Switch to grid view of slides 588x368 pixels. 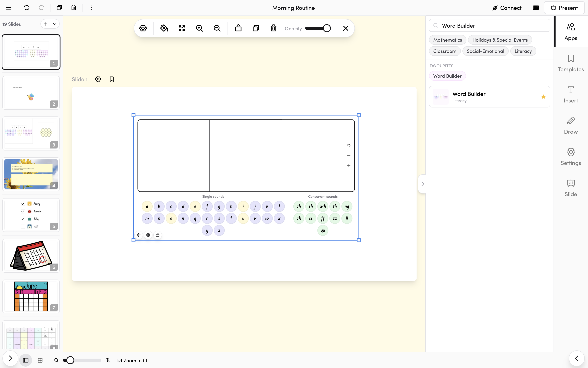[40, 360]
